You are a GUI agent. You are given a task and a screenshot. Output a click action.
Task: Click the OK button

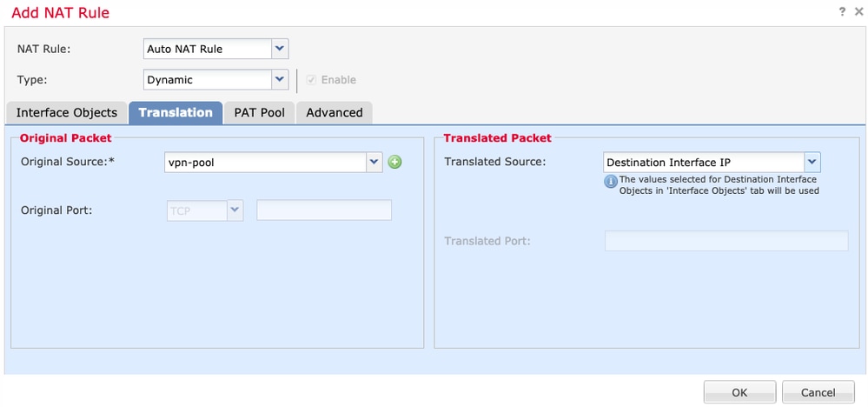coord(739,392)
